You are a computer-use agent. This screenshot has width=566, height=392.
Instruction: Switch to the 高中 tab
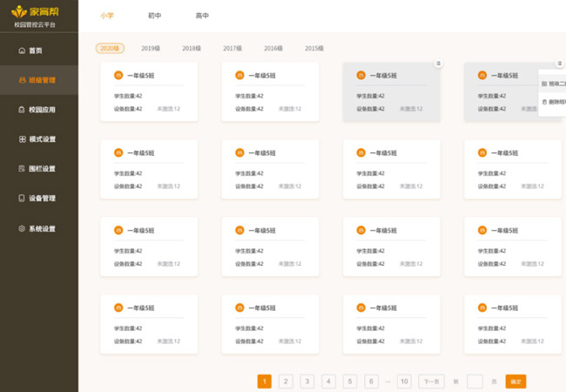202,16
